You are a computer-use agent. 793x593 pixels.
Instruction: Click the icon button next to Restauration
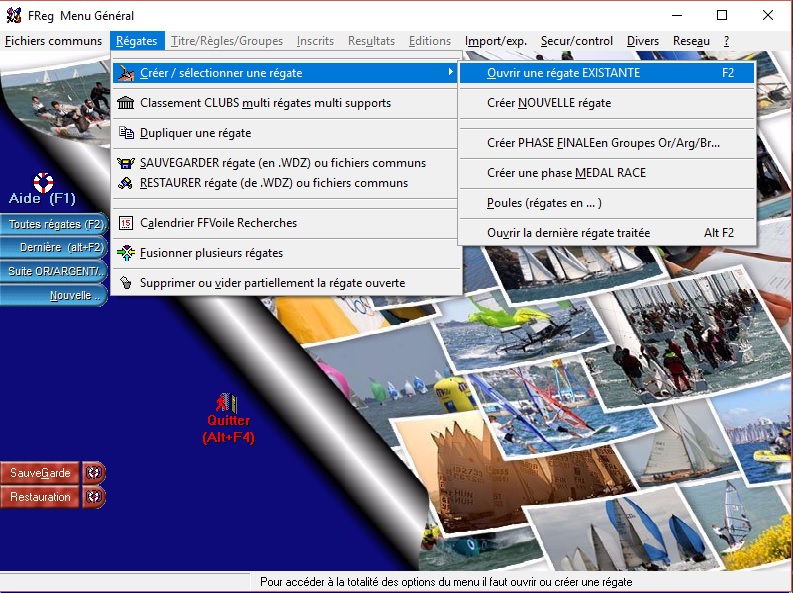click(94, 497)
